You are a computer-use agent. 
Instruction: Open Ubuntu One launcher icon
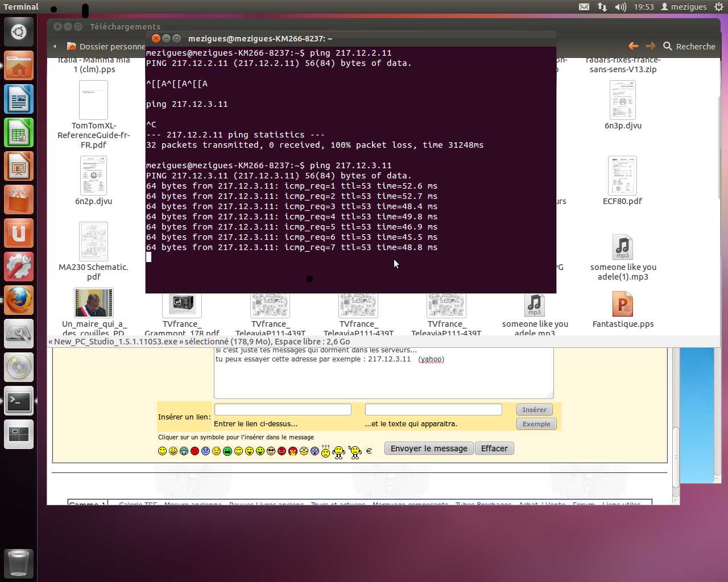pyautogui.click(x=19, y=233)
